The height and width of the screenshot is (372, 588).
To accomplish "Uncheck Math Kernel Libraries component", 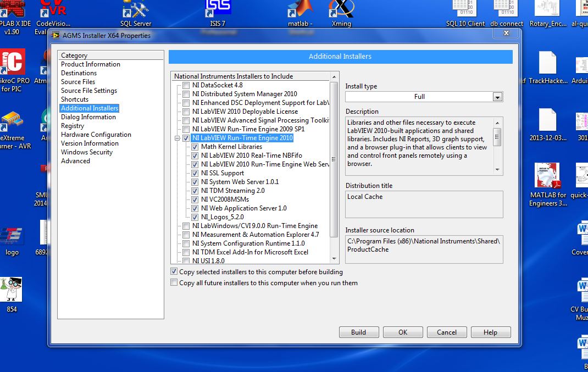I will coord(195,147).
